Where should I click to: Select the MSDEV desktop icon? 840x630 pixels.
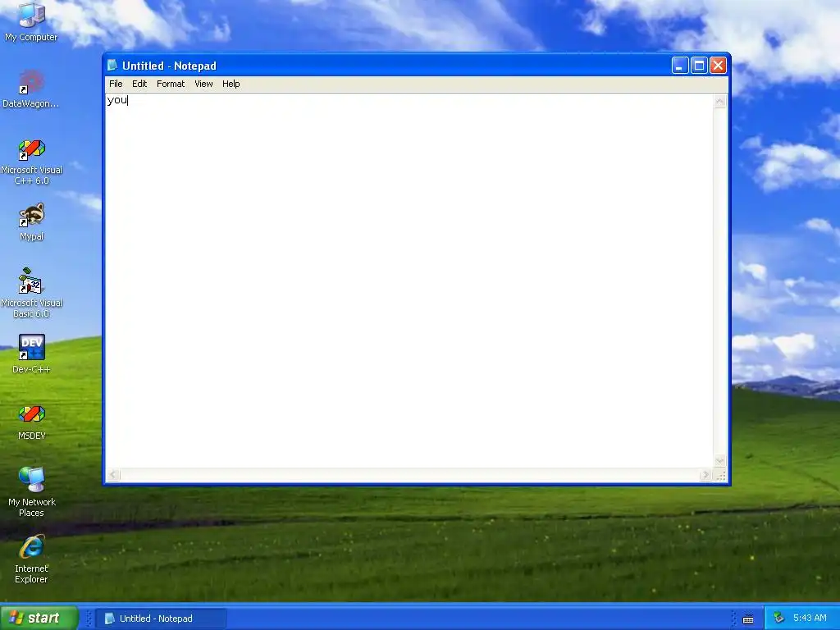pyautogui.click(x=32, y=422)
